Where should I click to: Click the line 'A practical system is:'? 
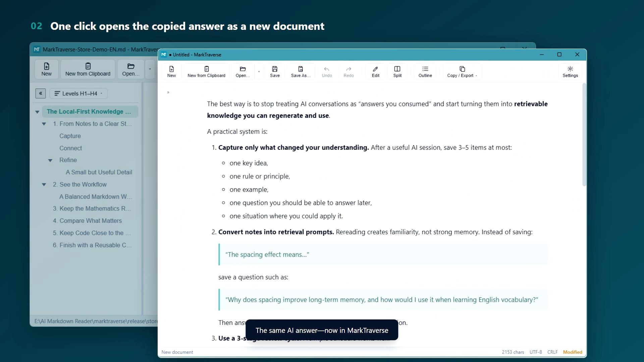click(237, 132)
